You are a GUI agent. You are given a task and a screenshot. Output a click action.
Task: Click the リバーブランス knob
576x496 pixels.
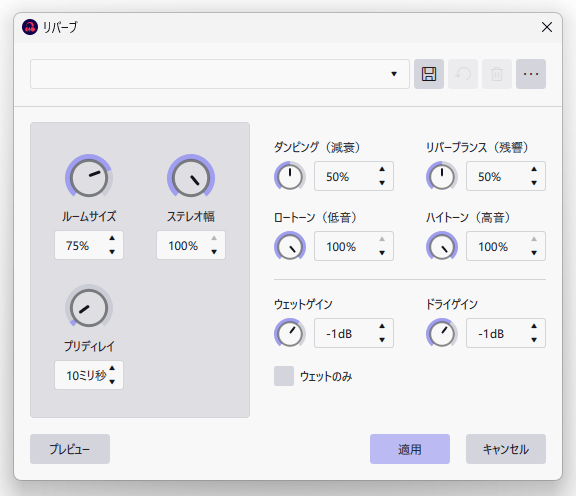click(x=442, y=176)
